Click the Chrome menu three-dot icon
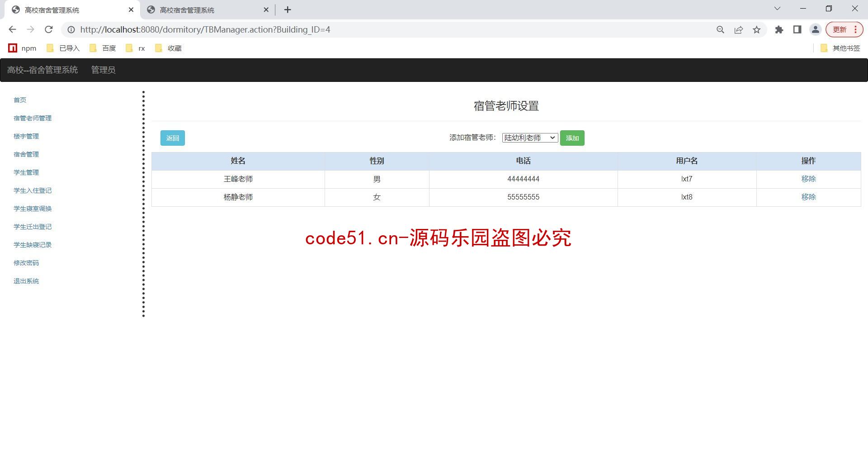 coord(856,29)
